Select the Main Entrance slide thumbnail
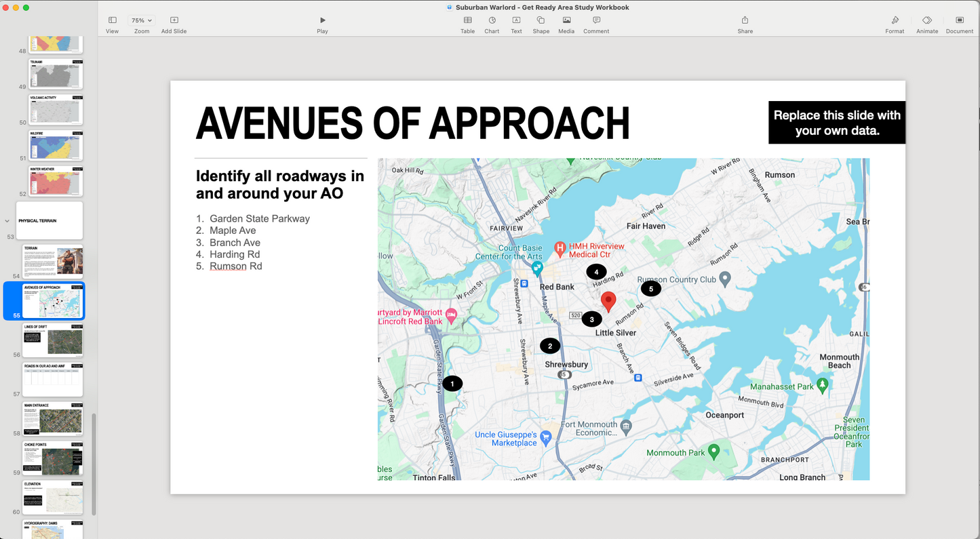This screenshot has height=539, width=980. tap(53, 419)
